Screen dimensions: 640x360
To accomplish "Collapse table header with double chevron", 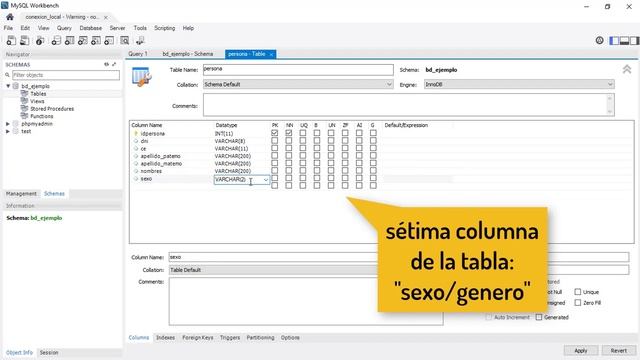I will tap(627, 69).
